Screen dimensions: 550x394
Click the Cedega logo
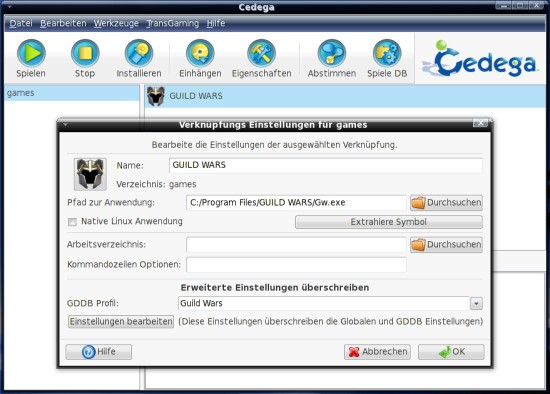tap(480, 59)
